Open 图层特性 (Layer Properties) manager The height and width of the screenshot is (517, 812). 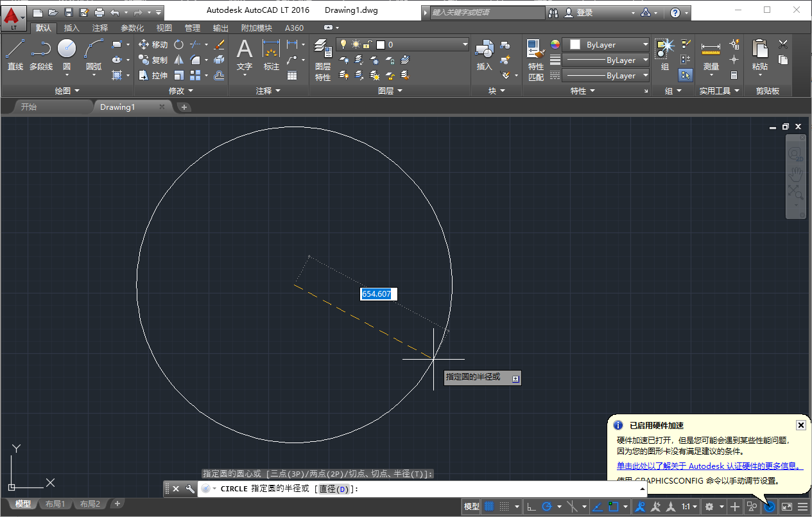point(323,59)
